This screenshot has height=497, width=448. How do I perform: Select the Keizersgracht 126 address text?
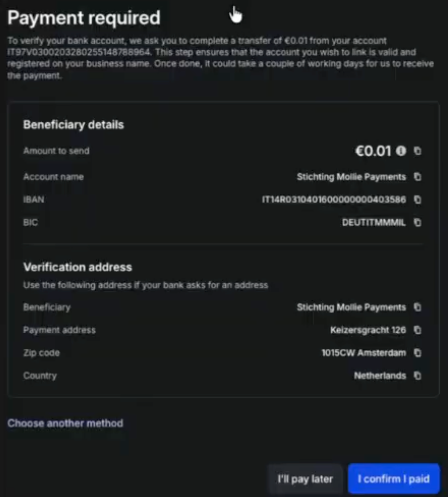368,330
